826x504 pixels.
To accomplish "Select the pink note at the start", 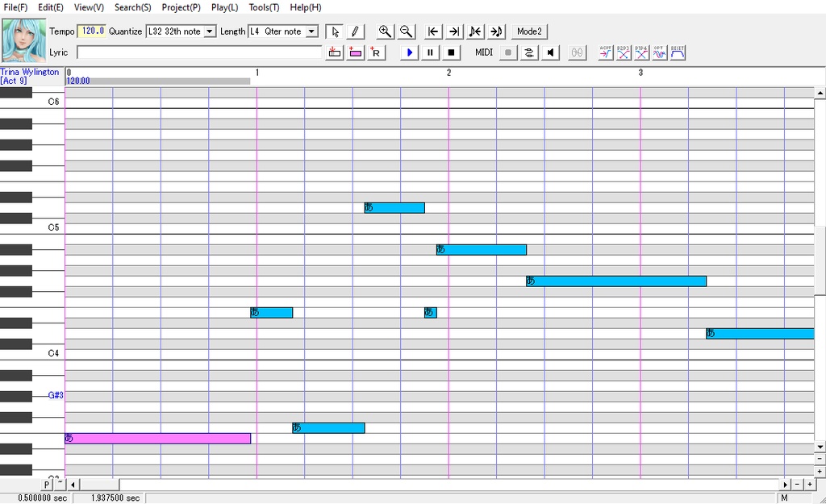I will click(157, 438).
